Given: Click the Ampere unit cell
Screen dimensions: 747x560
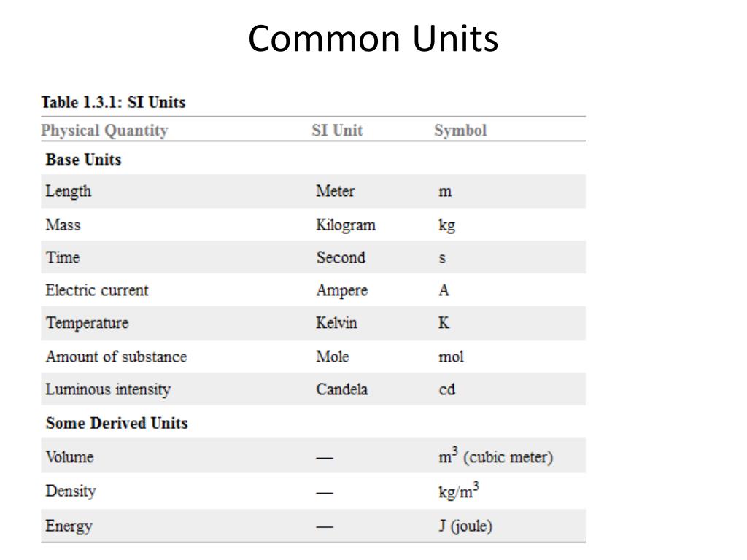Looking at the screenshot, I should point(341,290).
